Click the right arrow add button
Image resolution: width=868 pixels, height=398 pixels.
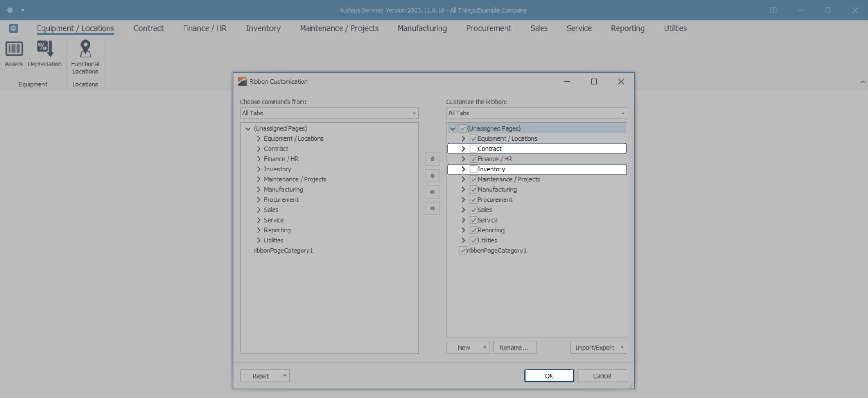click(433, 208)
